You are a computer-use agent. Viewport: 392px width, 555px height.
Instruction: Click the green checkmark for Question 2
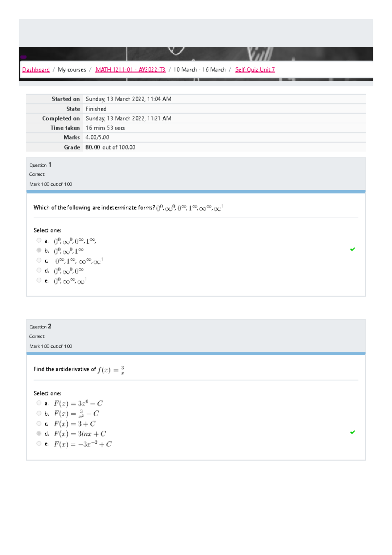[x=352, y=432]
